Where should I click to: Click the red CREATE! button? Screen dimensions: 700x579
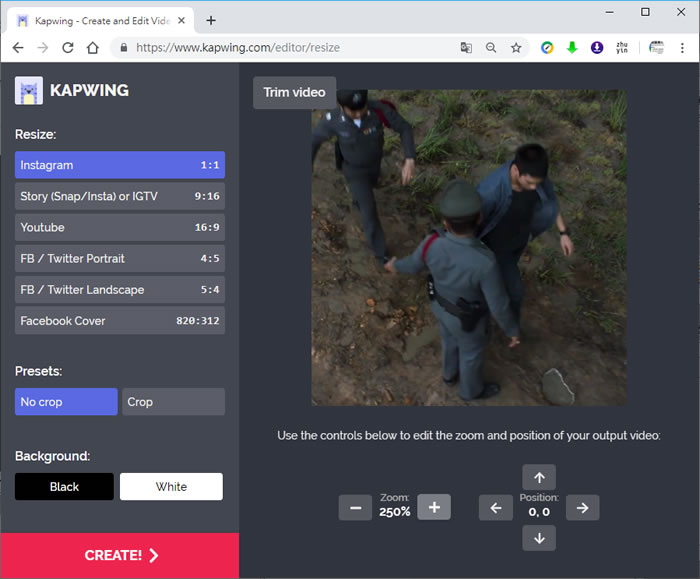120,556
